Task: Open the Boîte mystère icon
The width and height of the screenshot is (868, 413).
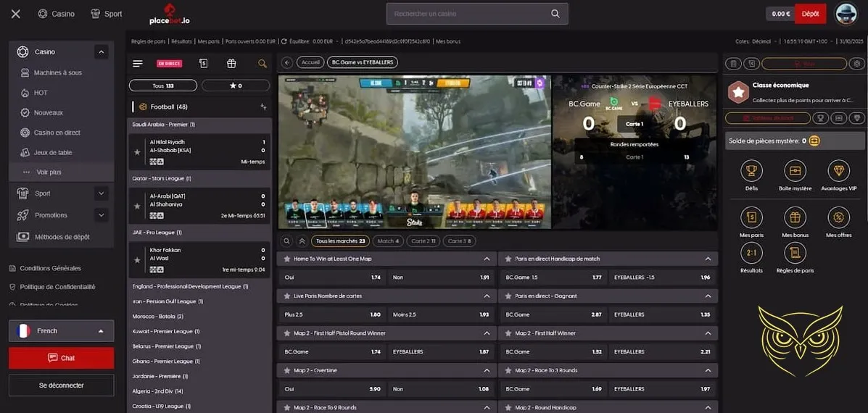Action: click(795, 171)
